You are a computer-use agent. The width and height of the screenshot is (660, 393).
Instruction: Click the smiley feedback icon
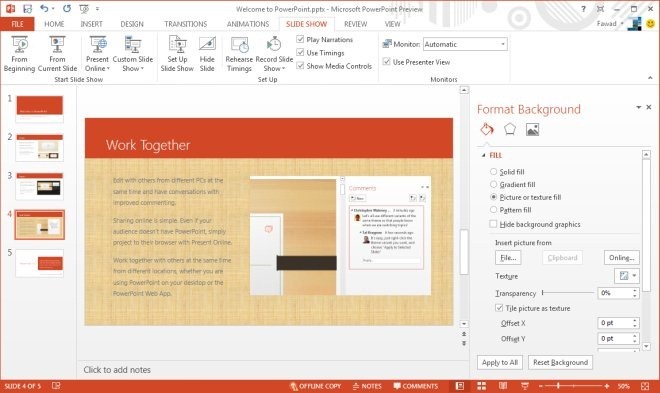[650, 24]
